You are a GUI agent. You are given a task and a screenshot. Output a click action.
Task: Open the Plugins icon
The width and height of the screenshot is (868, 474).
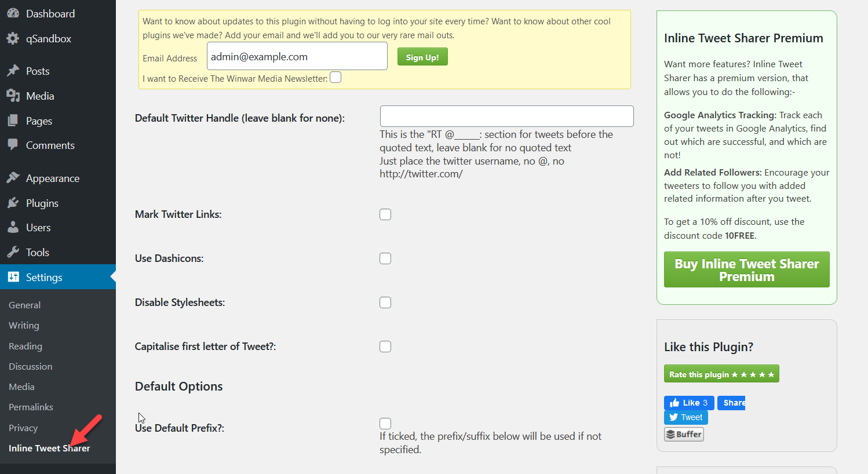[x=13, y=203]
